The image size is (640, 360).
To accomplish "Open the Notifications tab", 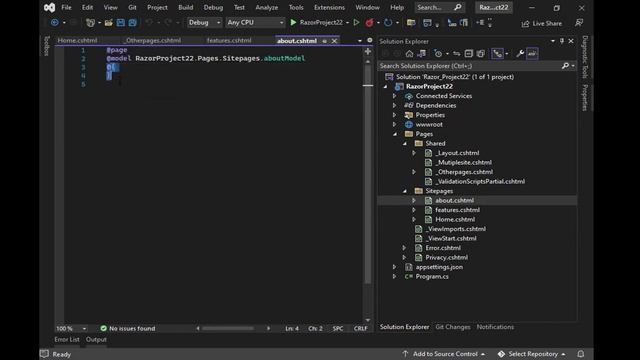I will click(495, 327).
